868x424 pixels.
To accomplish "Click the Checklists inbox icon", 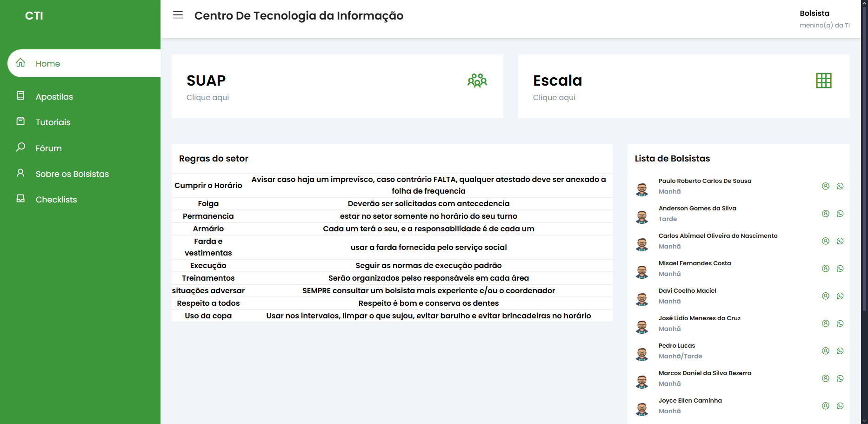I will (20, 199).
